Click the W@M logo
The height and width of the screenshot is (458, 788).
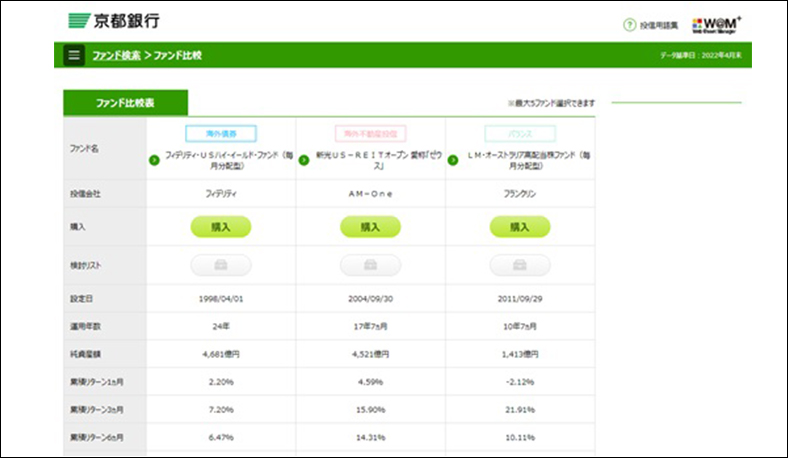click(716, 25)
